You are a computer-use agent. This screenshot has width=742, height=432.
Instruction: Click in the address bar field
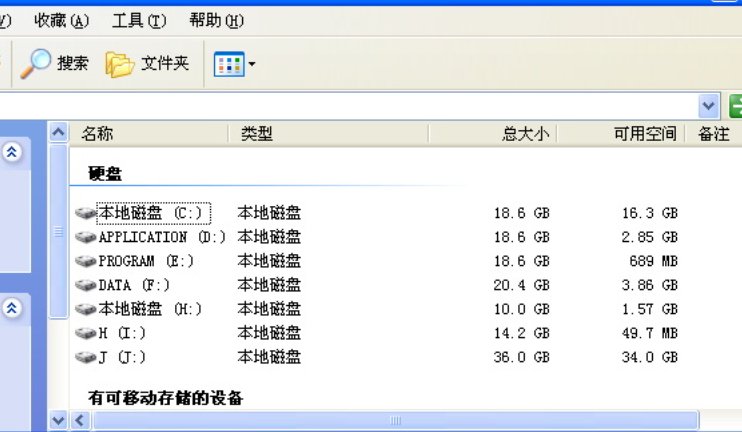348,106
